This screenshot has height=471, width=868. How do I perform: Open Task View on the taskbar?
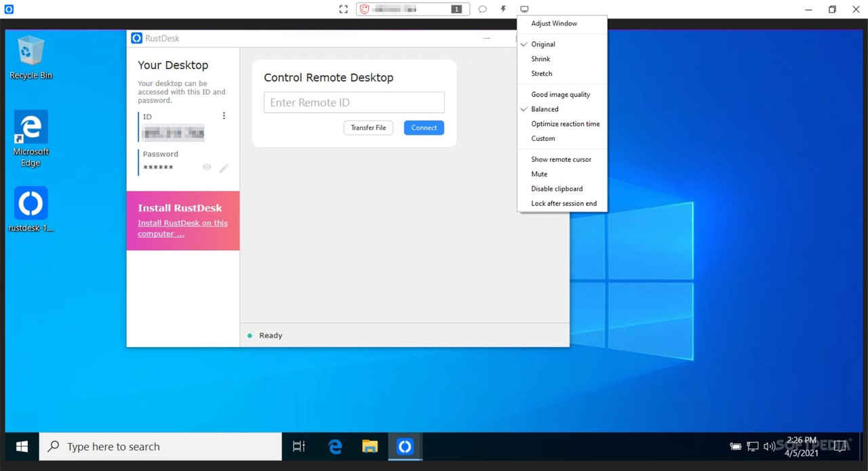298,447
